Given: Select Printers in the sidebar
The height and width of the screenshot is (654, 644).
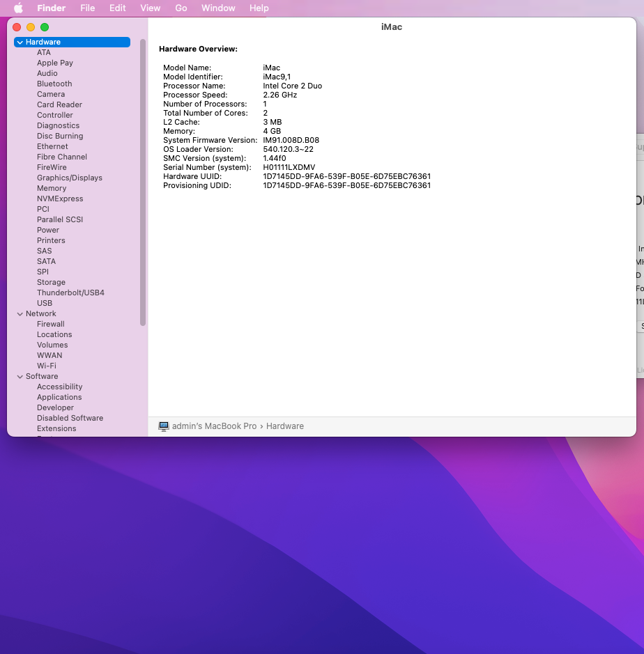Looking at the screenshot, I should tap(51, 240).
